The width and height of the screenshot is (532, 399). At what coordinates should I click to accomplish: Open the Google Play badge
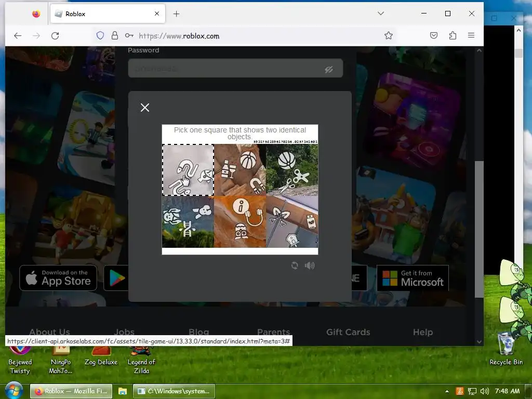(116, 278)
